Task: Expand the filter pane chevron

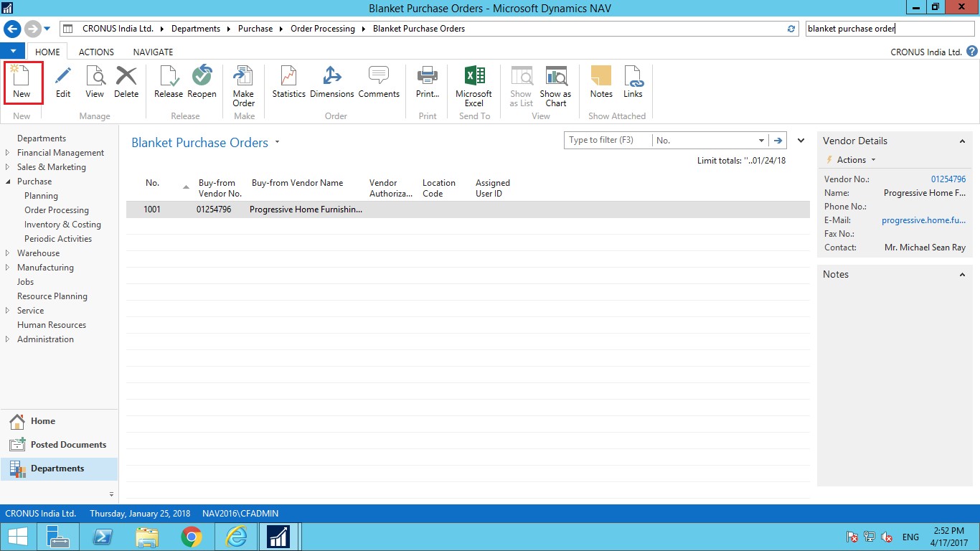Action: point(801,141)
